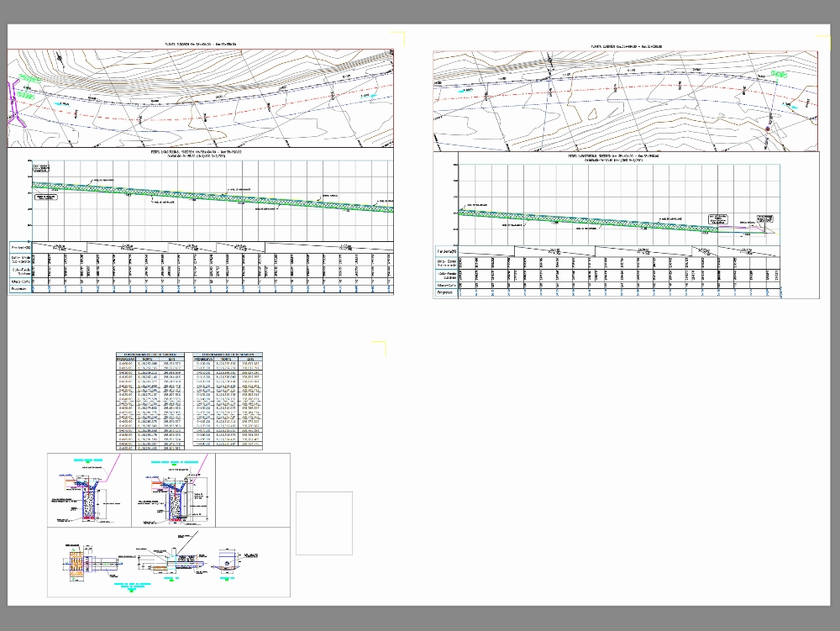Select the right longitudinal profile grid

click(x=617, y=202)
